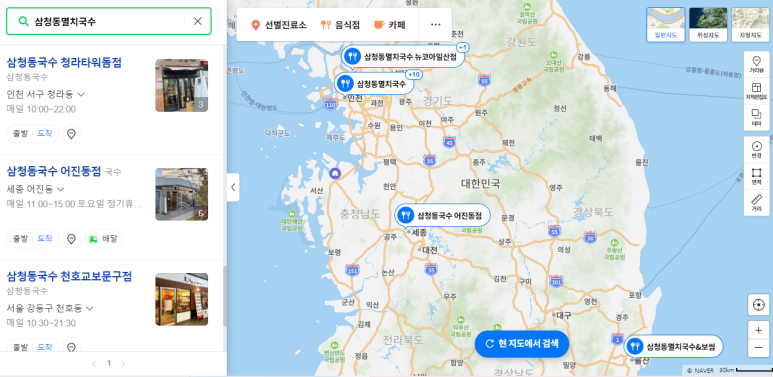The width and height of the screenshot is (773, 377).
Task: Click map marker 삼청동멸치국수&보쌈
Action: pos(673,346)
